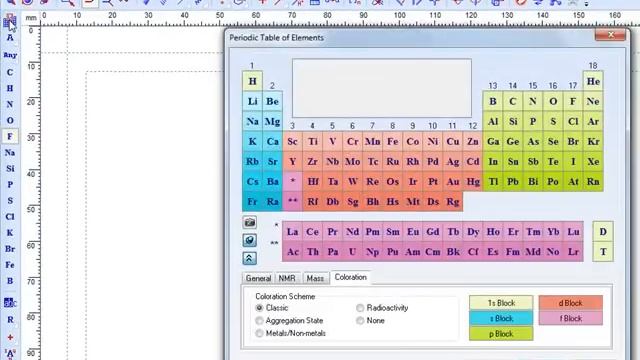
Task: Switch to the Mass tab
Action: (315, 278)
